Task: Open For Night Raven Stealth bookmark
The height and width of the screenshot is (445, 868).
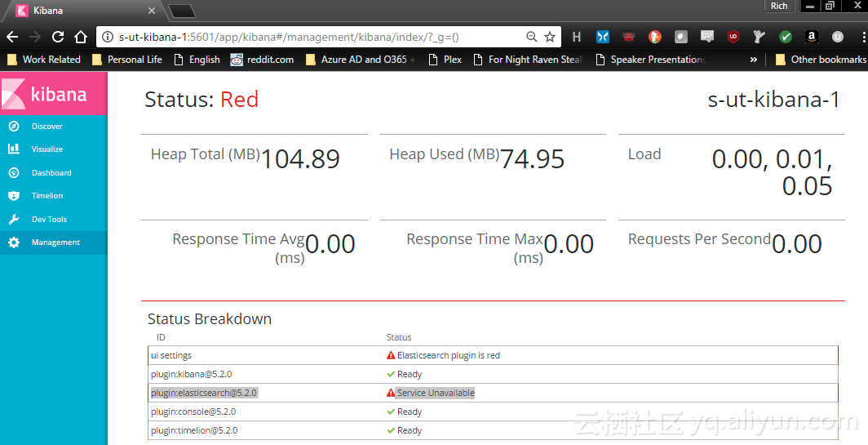Action: click(x=529, y=60)
